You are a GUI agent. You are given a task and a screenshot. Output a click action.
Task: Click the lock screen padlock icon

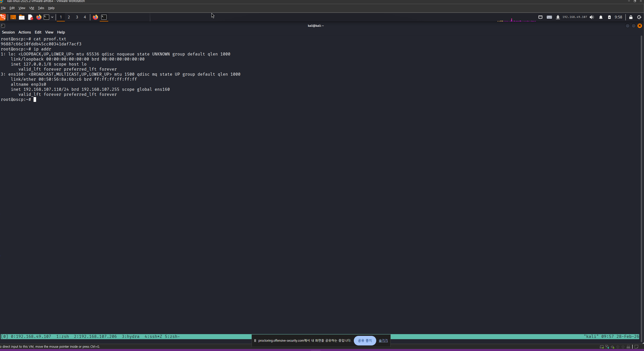pos(631,17)
